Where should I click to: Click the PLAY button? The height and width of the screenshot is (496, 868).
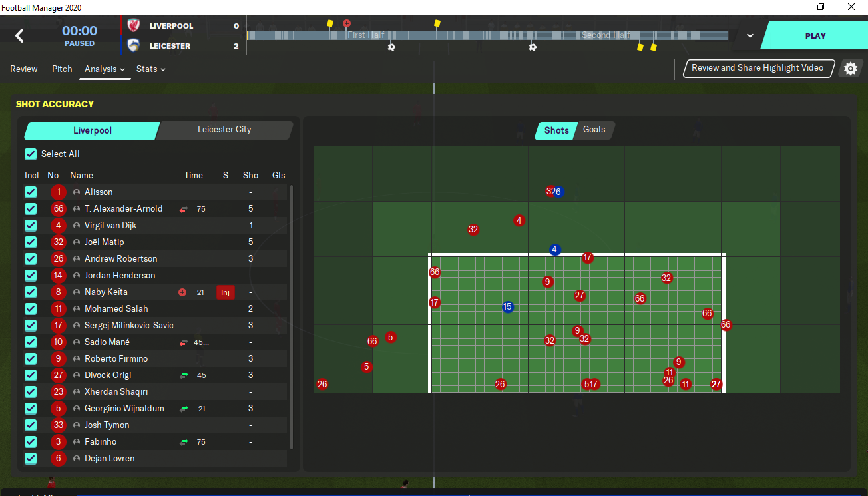815,36
